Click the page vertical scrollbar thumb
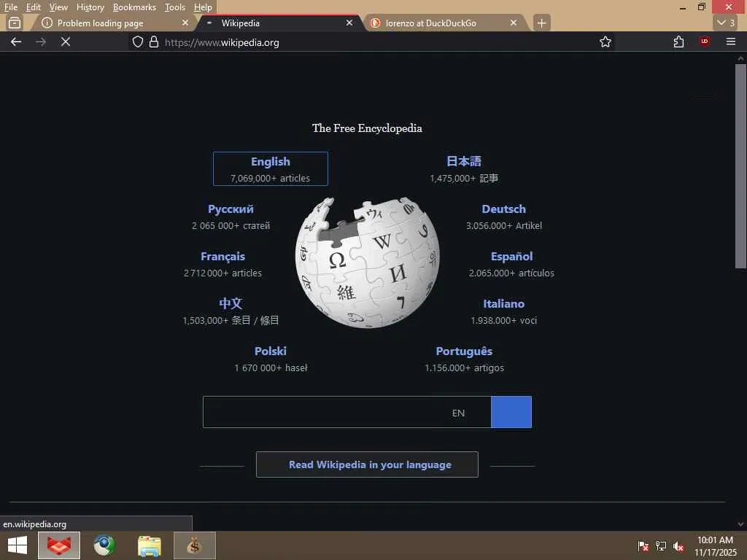747x560 pixels. pos(740,167)
